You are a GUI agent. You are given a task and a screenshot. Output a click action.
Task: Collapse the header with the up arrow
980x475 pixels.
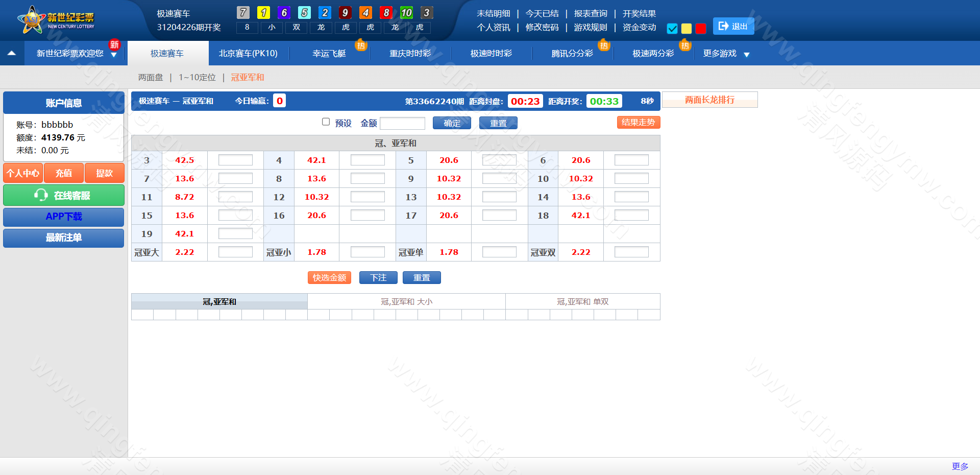(x=12, y=53)
